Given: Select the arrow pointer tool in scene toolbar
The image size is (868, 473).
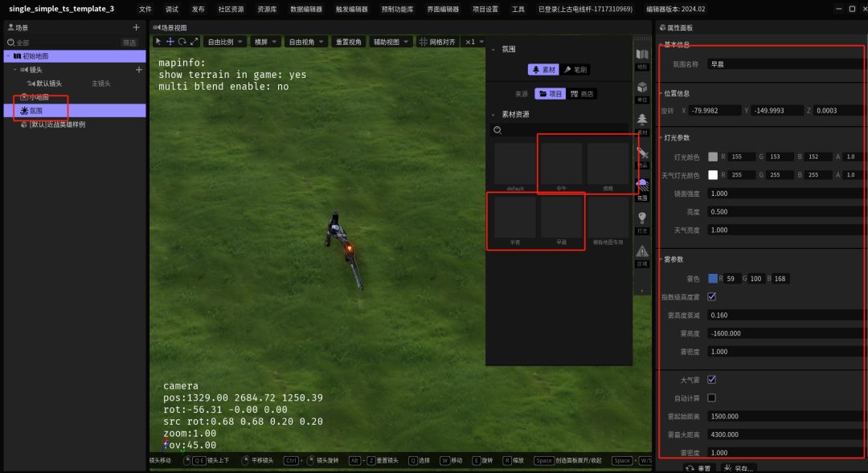Looking at the screenshot, I should pyautogui.click(x=158, y=42).
